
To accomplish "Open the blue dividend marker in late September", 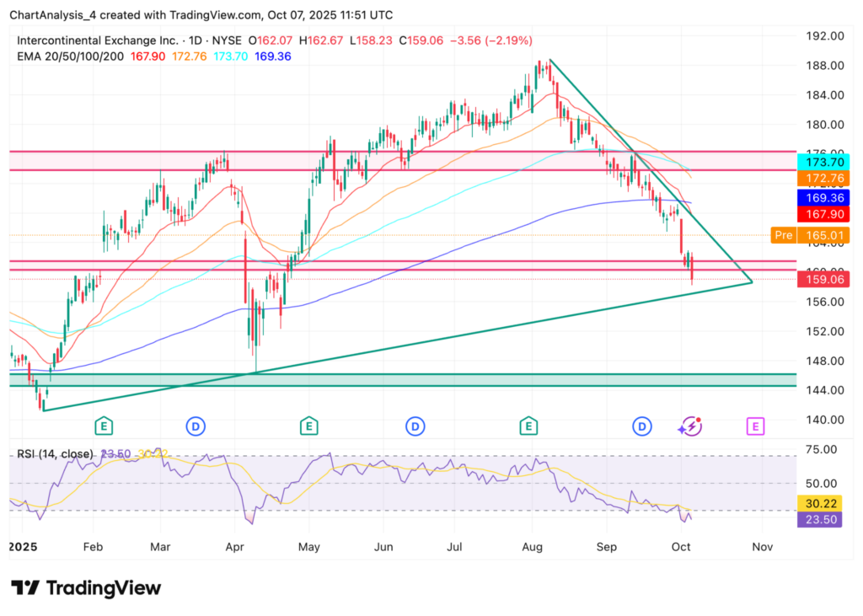I will tap(643, 426).
